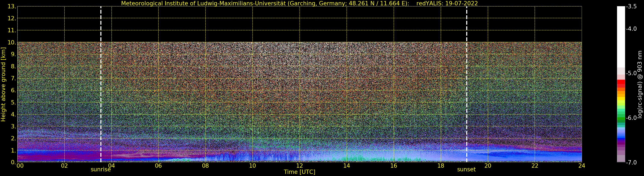Click the height-axis tick label '8.'

(x=13, y=66)
